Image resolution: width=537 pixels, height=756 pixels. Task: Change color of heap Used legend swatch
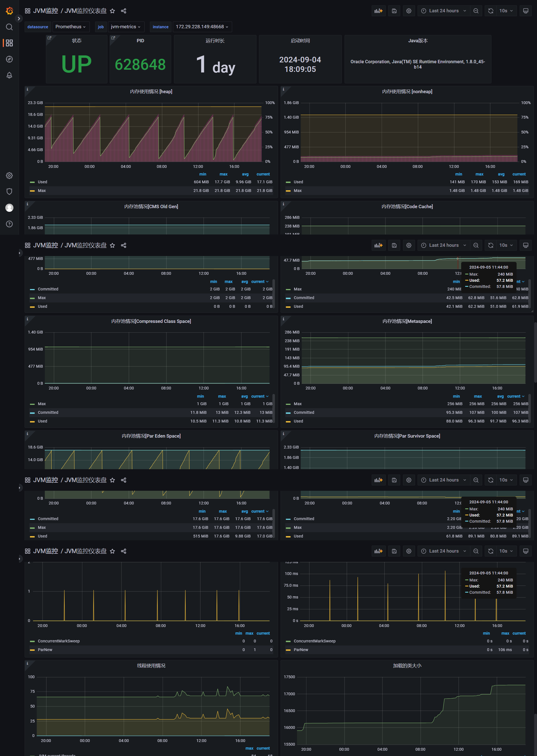32,182
